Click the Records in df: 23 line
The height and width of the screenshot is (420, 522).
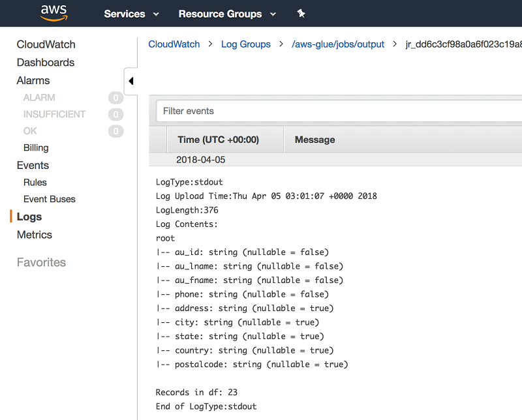(x=196, y=393)
